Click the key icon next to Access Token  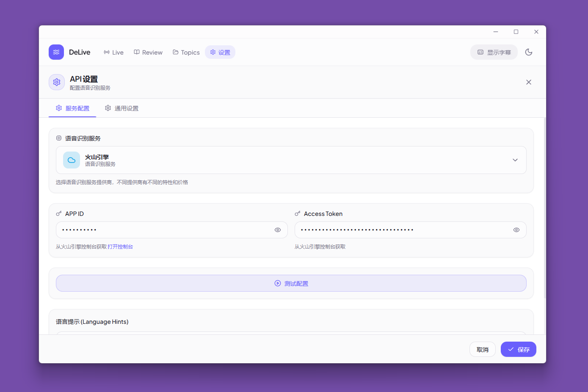point(298,214)
